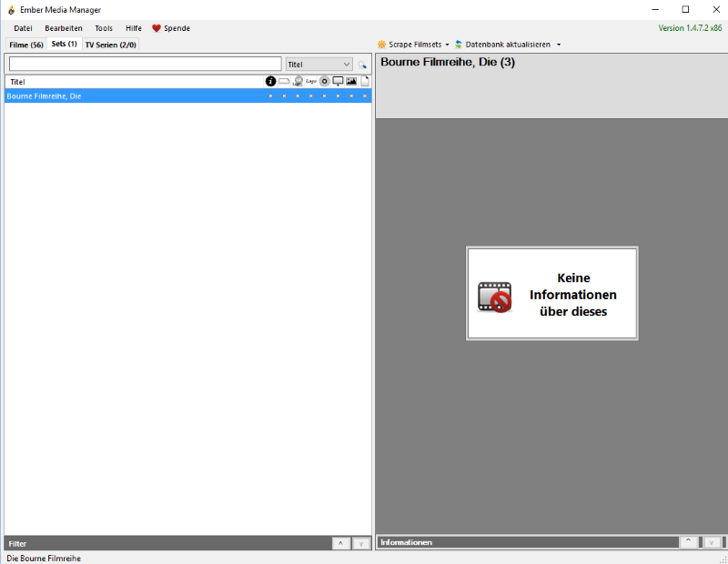Viewport: 728px width, 564px height.
Task: Click the Datenbank aktualisieren refresh icon
Action: coord(459,44)
